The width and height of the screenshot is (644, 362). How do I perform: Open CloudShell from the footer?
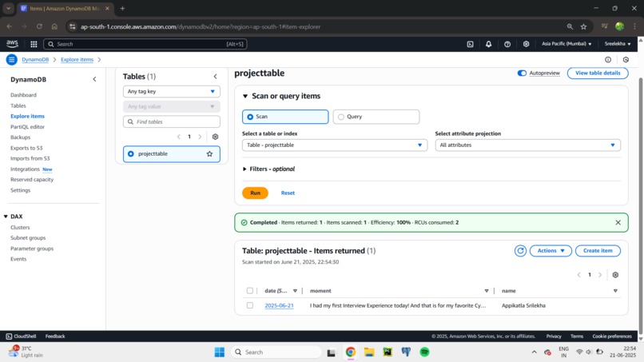click(21, 336)
